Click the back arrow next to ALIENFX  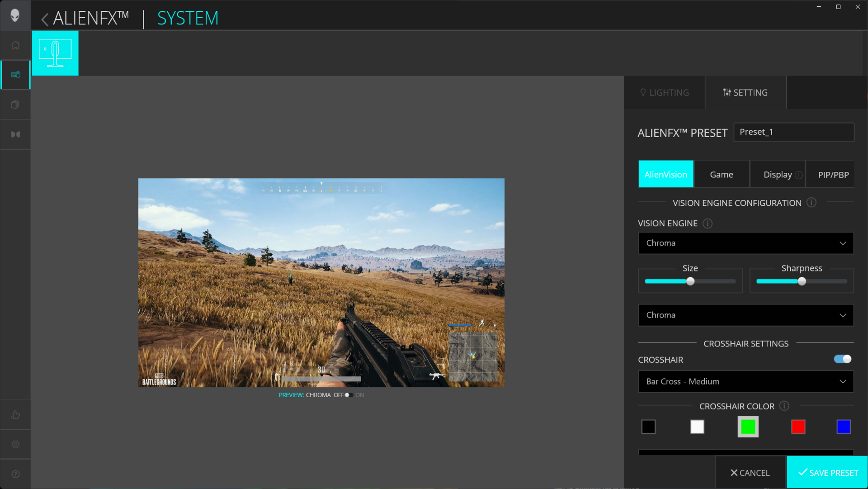point(44,19)
